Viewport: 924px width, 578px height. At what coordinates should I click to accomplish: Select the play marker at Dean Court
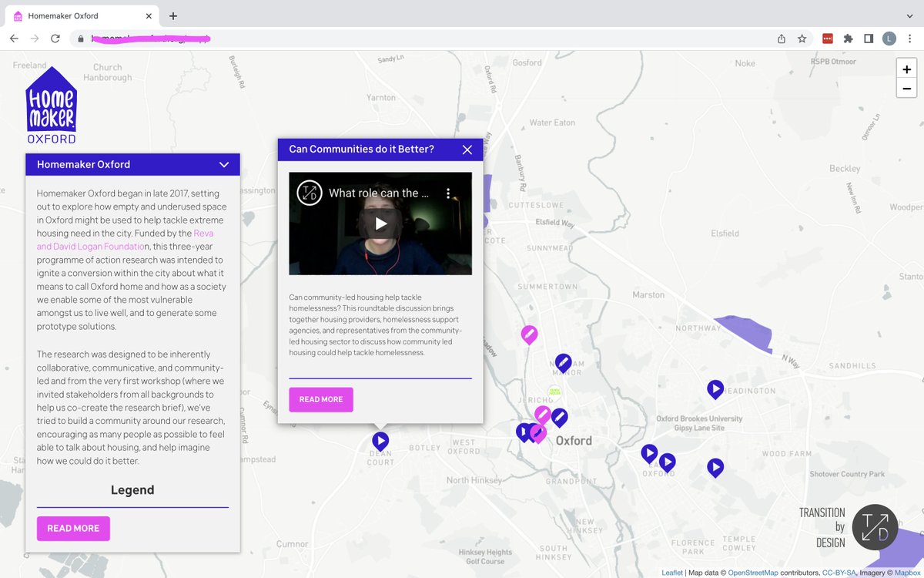(x=380, y=441)
